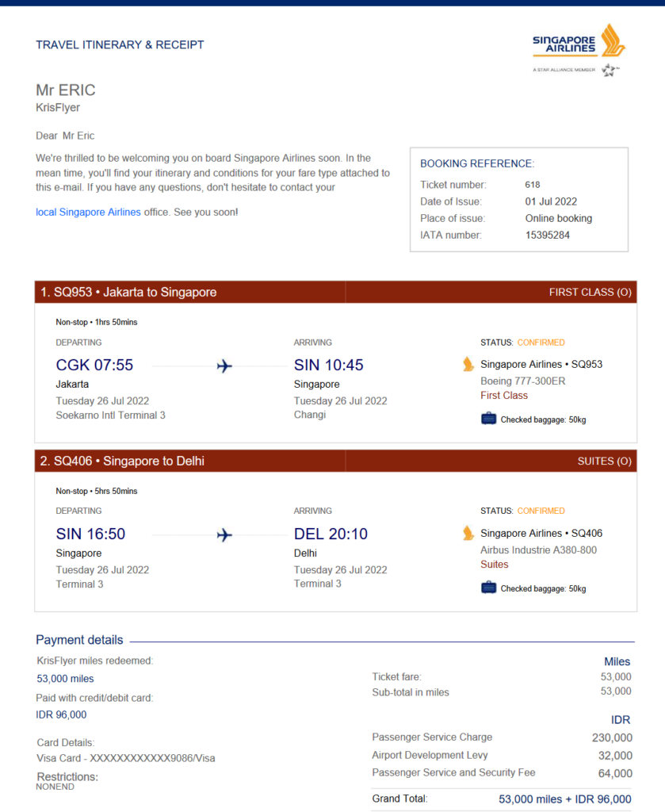This screenshot has height=812, width=665.
Task: Click the Star Alliance member star icon
Action: pyautogui.click(x=610, y=70)
